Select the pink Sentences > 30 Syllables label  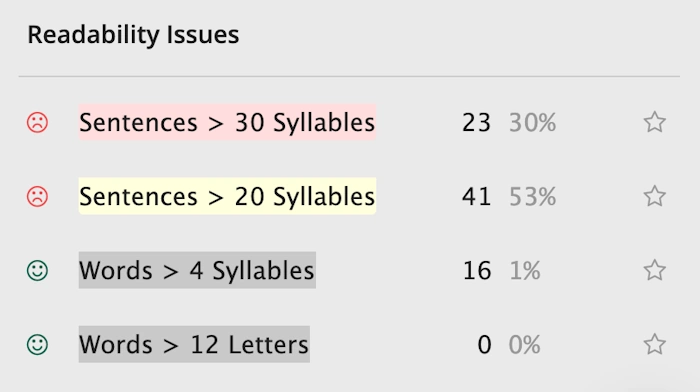227,122
